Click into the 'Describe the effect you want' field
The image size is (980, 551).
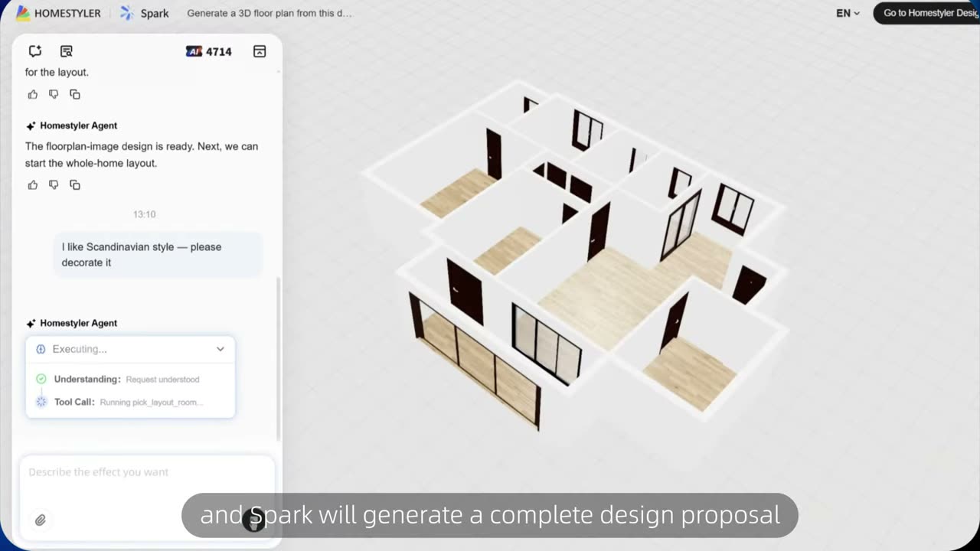click(147, 472)
